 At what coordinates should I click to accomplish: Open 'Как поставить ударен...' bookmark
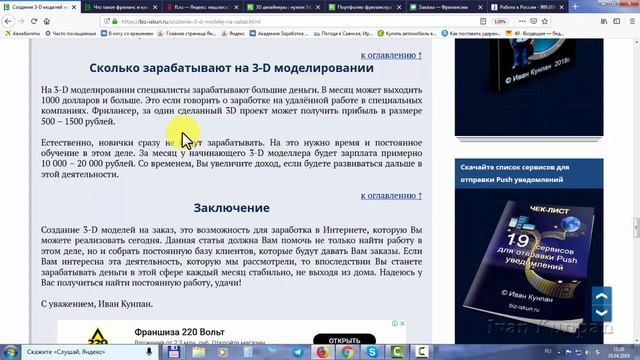[471, 33]
